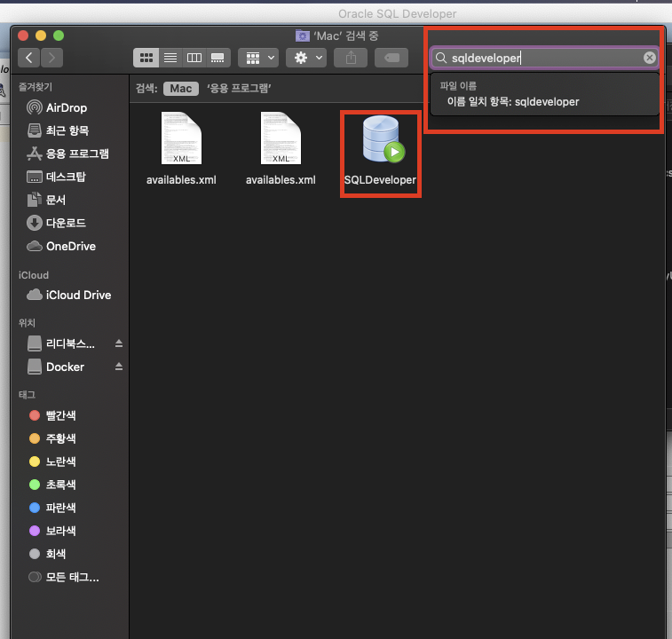Clear the search field with the X
This screenshot has height=639, width=672.
click(x=649, y=58)
